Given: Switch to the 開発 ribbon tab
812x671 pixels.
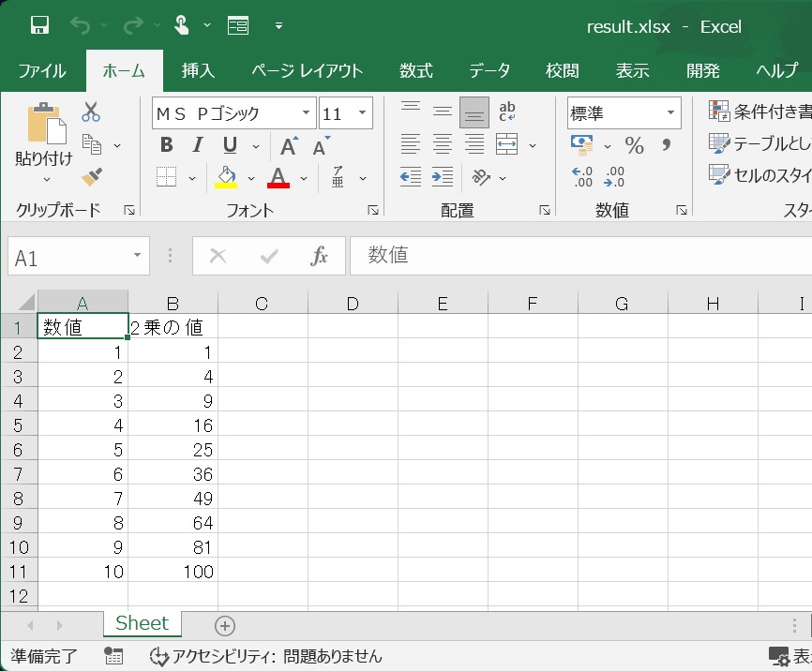Looking at the screenshot, I should pyautogui.click(x=702, y=69).
